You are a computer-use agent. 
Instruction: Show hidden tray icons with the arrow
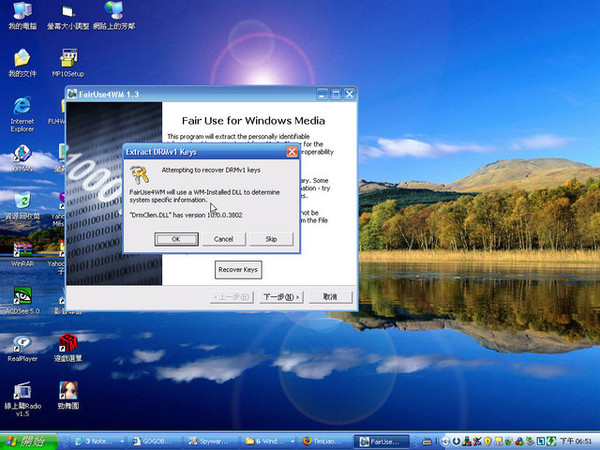[445, 442]
